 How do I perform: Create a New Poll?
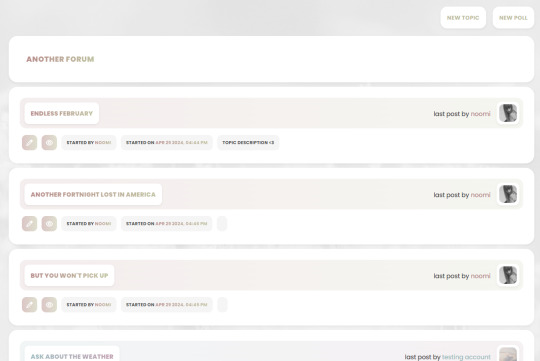(513, 18)
